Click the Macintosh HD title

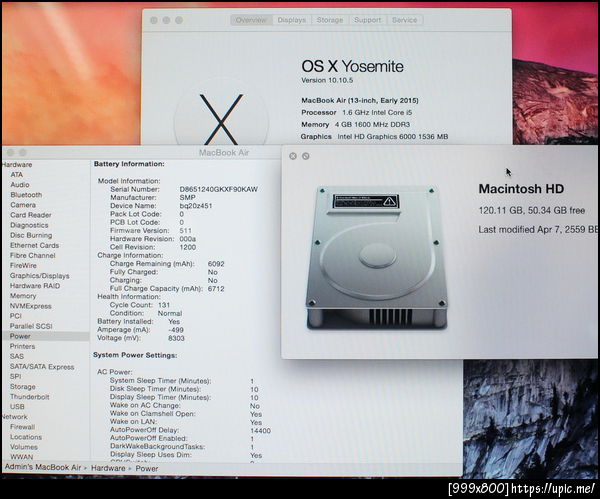(x=521, y=189)
